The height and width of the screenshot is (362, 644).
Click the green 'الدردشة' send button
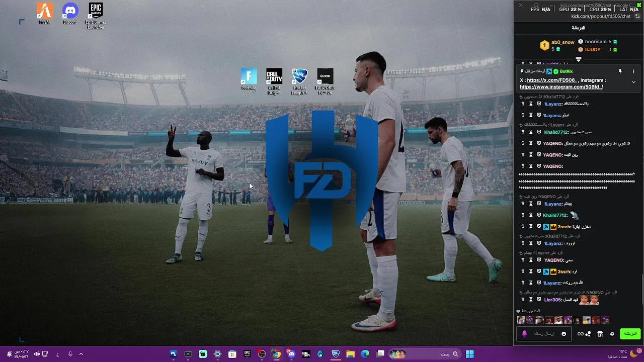630,334
